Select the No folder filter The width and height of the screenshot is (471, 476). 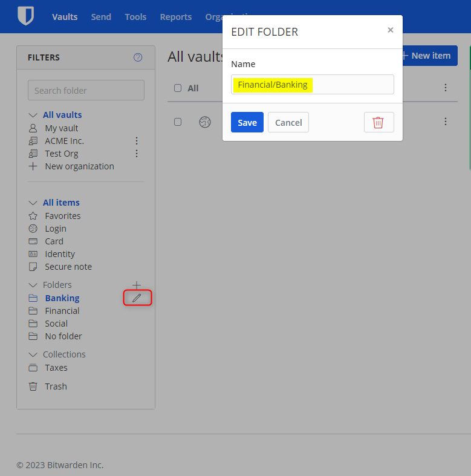(x=63, y=336)
